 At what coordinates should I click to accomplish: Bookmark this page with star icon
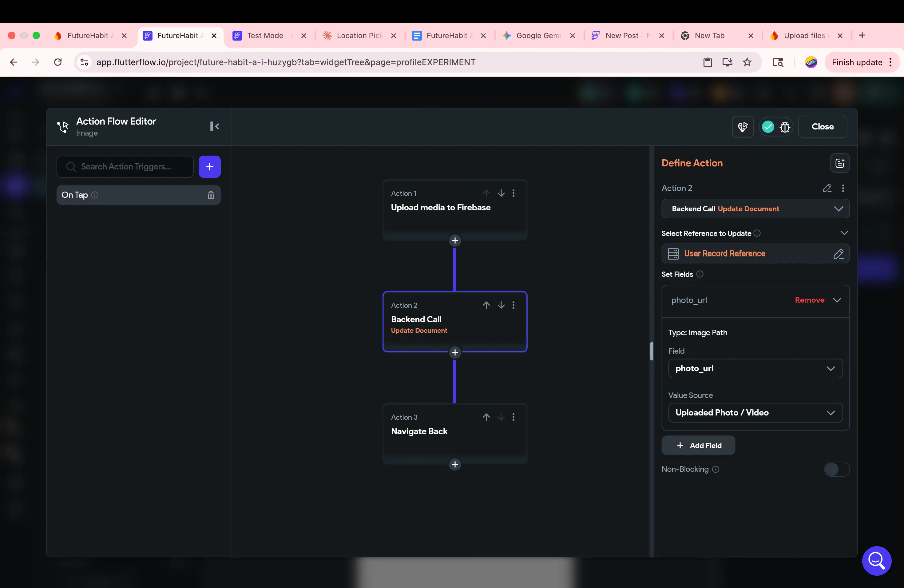click(x=747, y=62)
